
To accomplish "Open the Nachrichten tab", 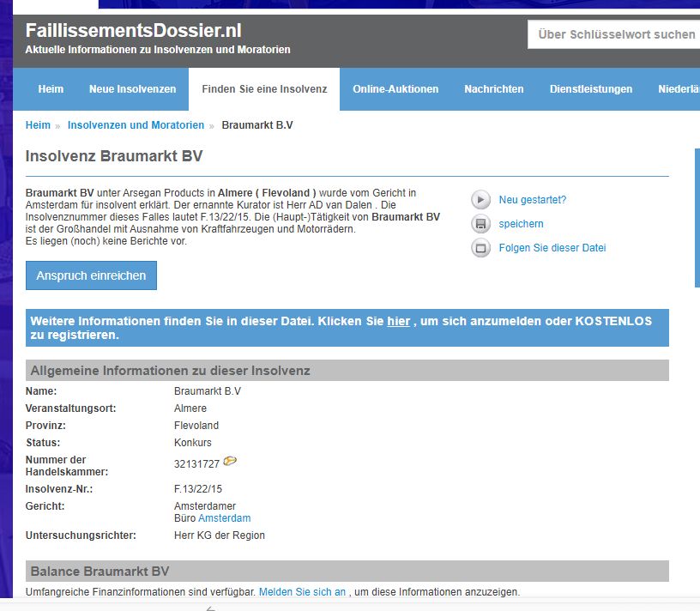I will click(493, 89).
